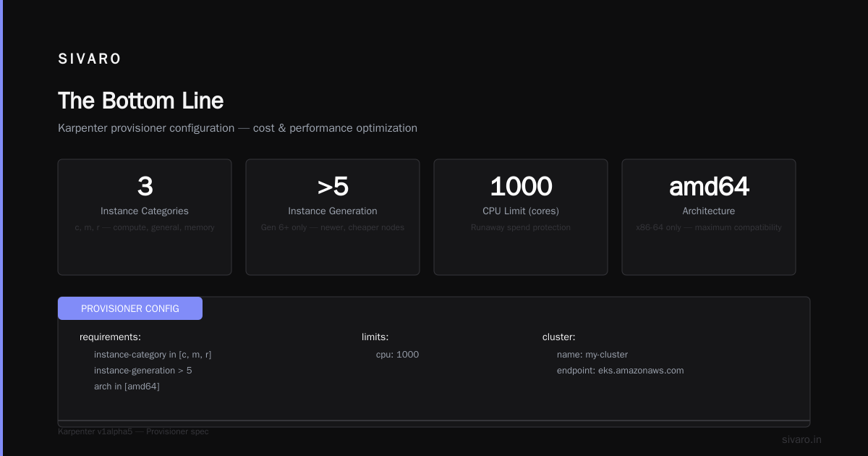This screenshot has width=868, height=456.
Task: Click The Bottom Line heading
Action: tap(141, 101)
